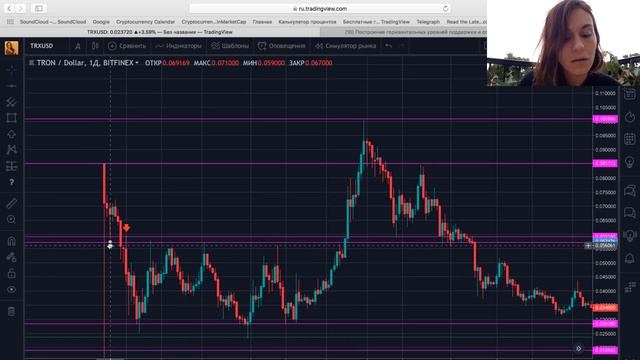This screenshot has height=360, width=640.
Task: Hide all drawings with eye icon
Action: 11,290
